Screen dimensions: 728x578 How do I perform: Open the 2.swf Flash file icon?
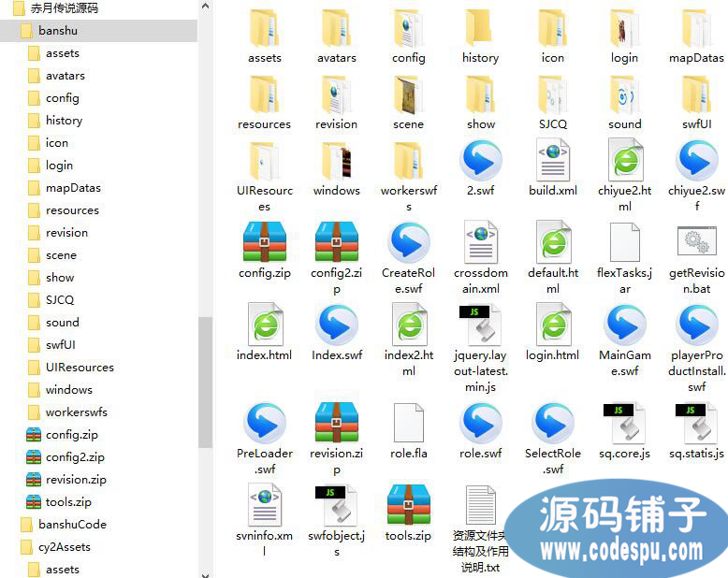(x=481, y=161)
